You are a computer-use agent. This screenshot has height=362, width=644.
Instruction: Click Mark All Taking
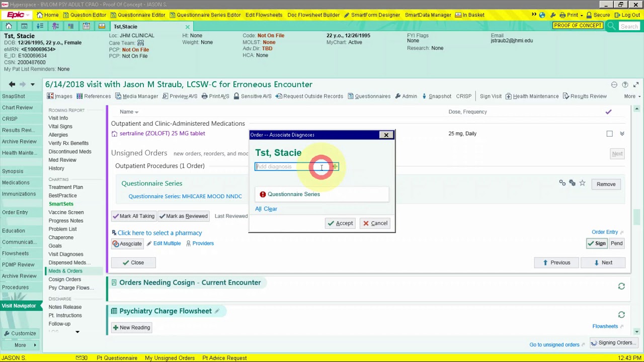(x=133, y=216)
